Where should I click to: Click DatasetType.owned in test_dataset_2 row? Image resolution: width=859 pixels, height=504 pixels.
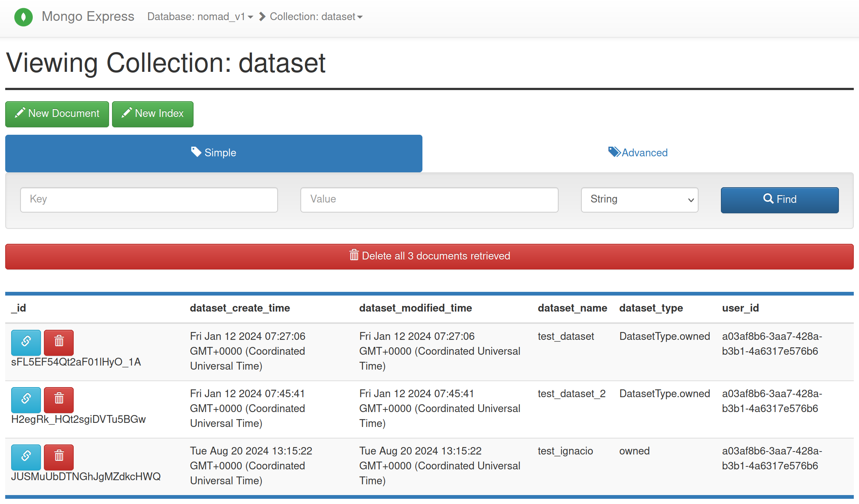click(665, 394)
